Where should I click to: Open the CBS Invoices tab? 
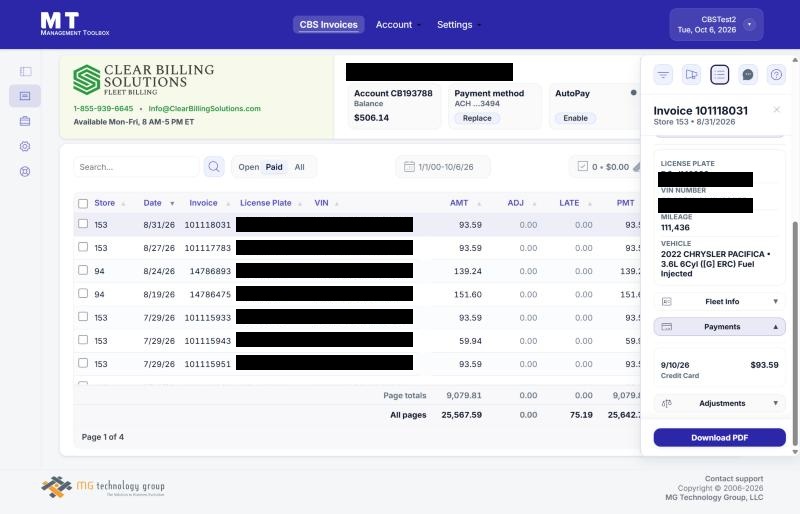pyautogui.click(x=329, y=25)
